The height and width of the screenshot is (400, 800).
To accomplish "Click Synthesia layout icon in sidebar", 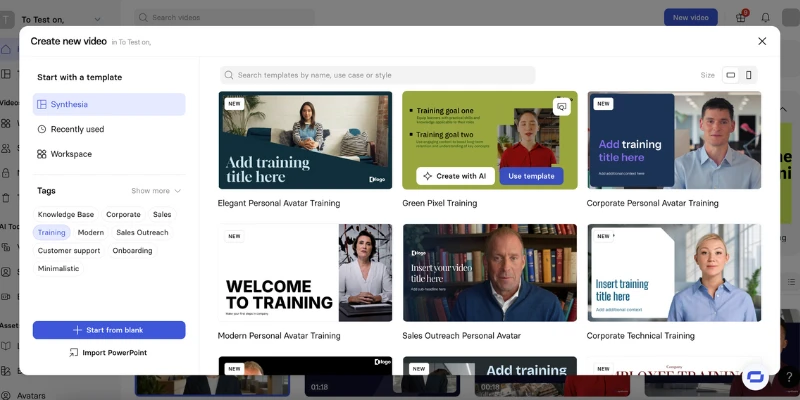I will pos(42,104).
